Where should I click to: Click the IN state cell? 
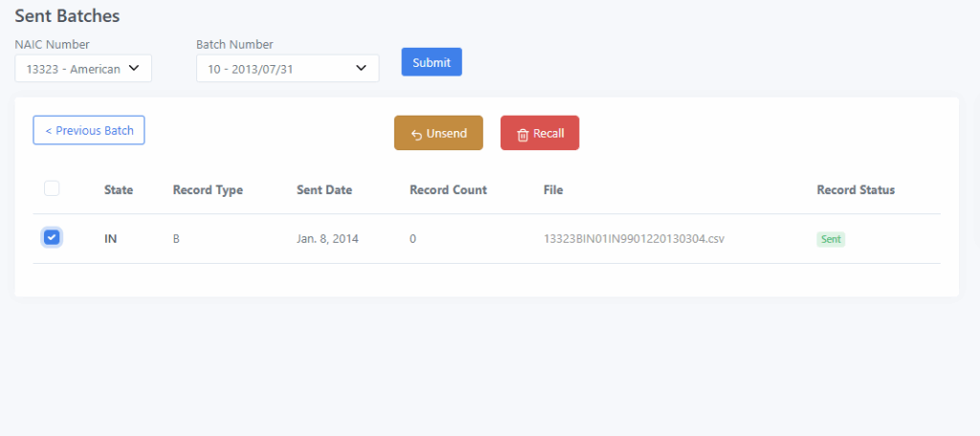[111, 239]
